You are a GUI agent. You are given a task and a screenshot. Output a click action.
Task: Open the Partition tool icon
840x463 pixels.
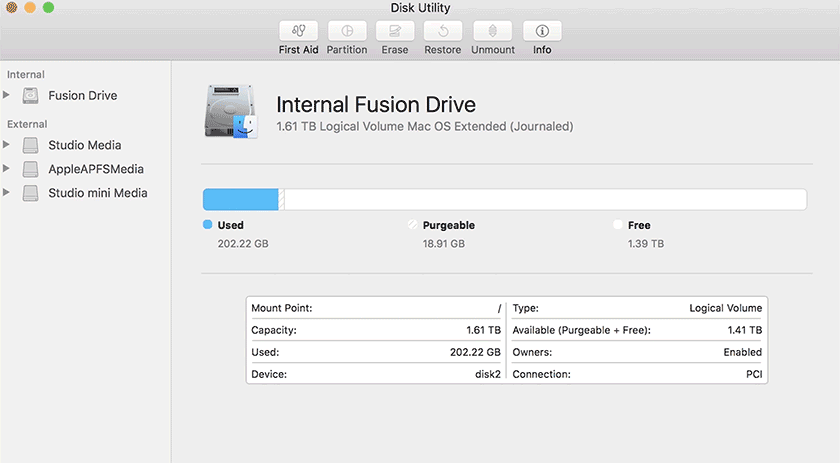(347, 31)
